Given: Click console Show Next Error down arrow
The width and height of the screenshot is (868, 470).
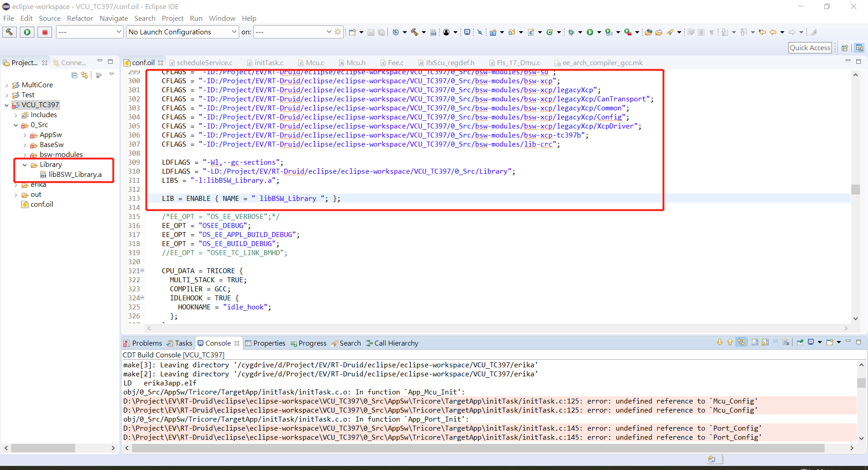Looking at the screenshot, I should (720, 342).
